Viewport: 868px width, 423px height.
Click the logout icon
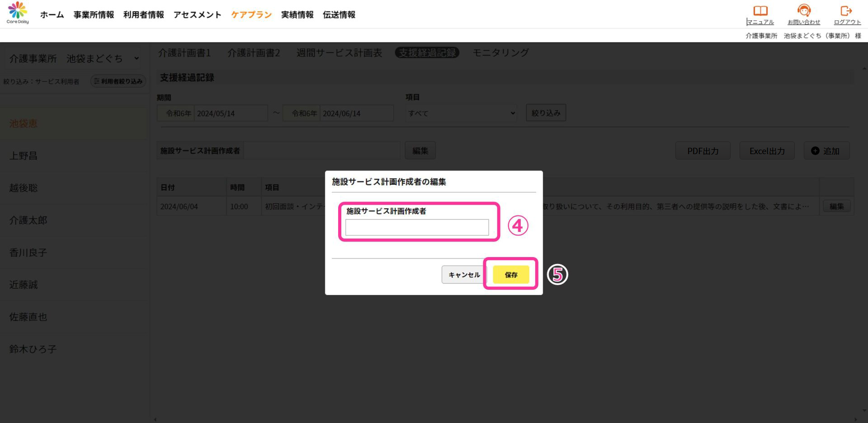846,10
